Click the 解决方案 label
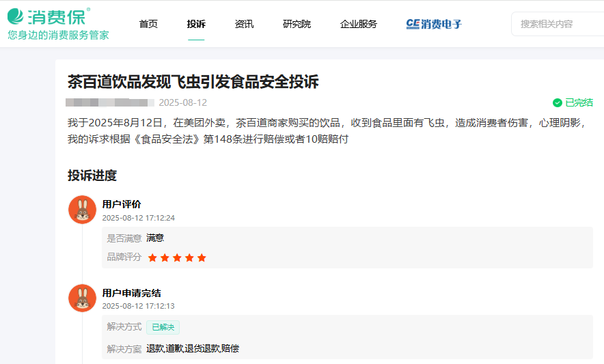The height and width of the screenshot is (364, 604). 124,349
